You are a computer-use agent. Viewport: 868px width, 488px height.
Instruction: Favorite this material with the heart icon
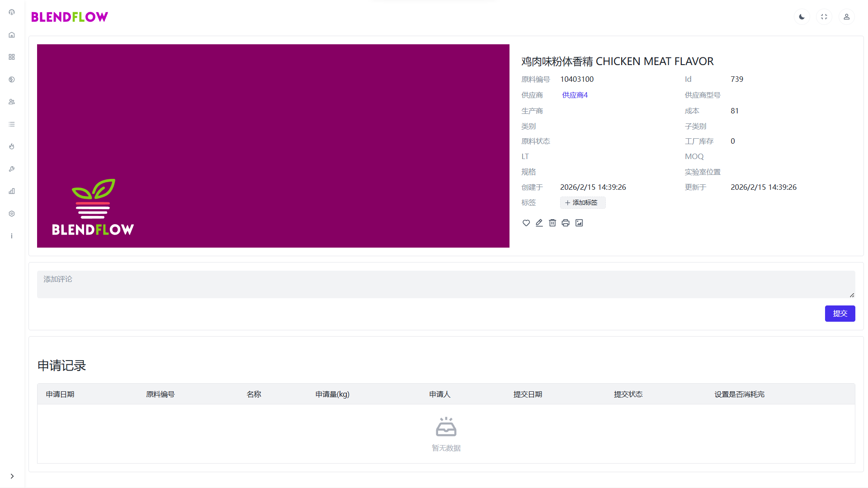pos(526,223)
